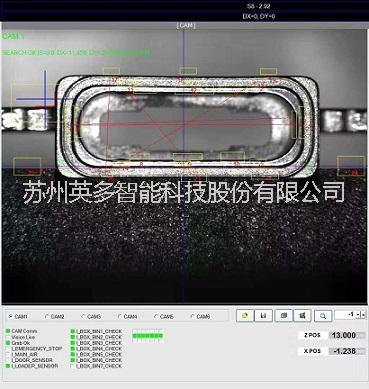Open image file with the folder icon

(245, 315)
